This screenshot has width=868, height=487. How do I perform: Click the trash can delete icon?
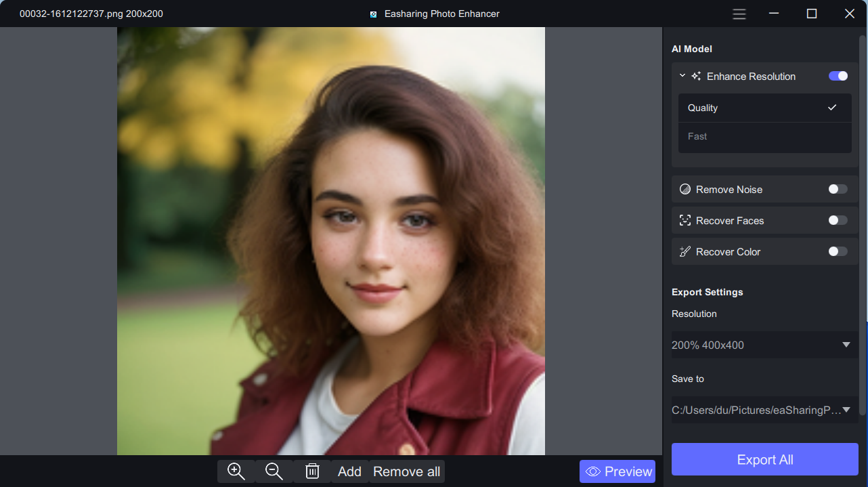(312, 471)
